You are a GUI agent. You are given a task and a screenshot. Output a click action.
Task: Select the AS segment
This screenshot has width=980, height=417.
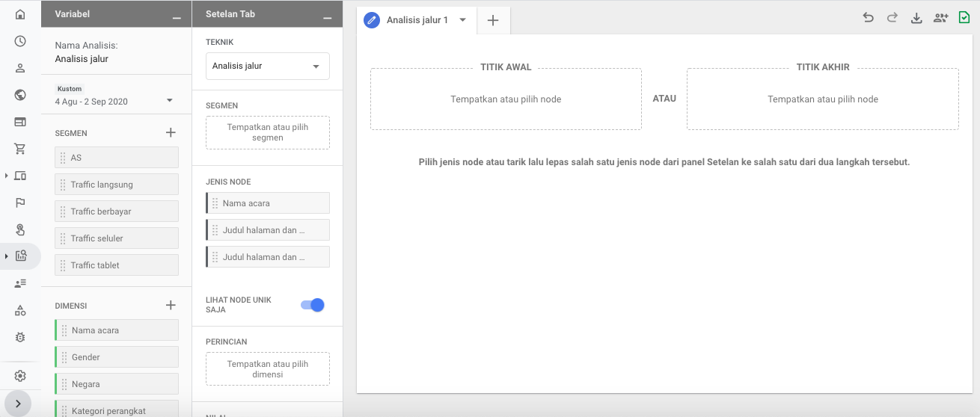pyautogui.click(x=117, y=158)
